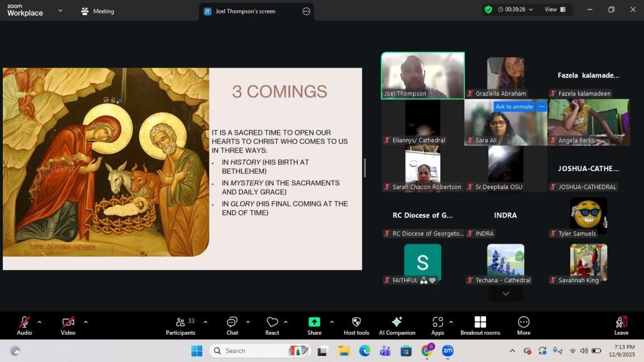
Task: Click Sarah Chacon Robertson video tile
Action: pyautogui.click(x=422, y=168)
